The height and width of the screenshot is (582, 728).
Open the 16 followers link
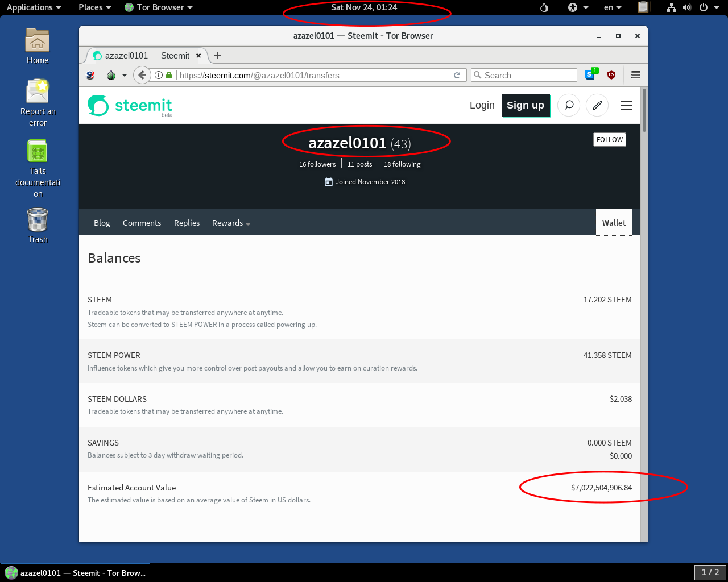(x=317, y=164)
